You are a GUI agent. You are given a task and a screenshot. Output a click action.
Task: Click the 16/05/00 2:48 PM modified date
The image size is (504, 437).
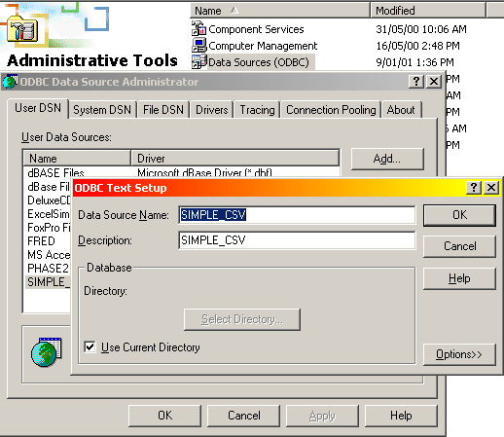(x=417, y=46)
